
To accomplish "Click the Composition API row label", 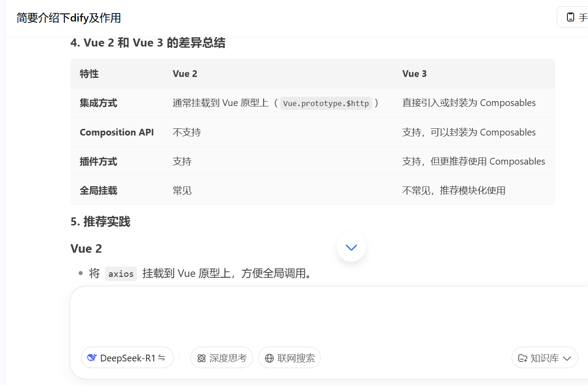I will [117, 132].
